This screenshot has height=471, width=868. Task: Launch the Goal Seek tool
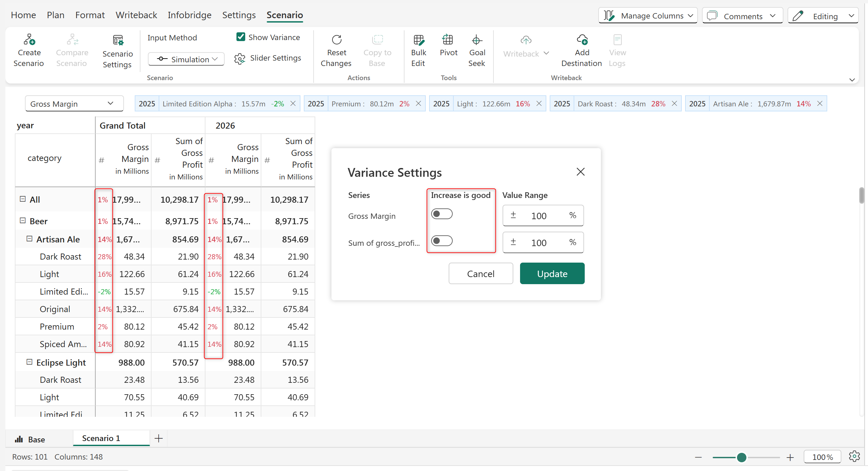tap(477, 40)
